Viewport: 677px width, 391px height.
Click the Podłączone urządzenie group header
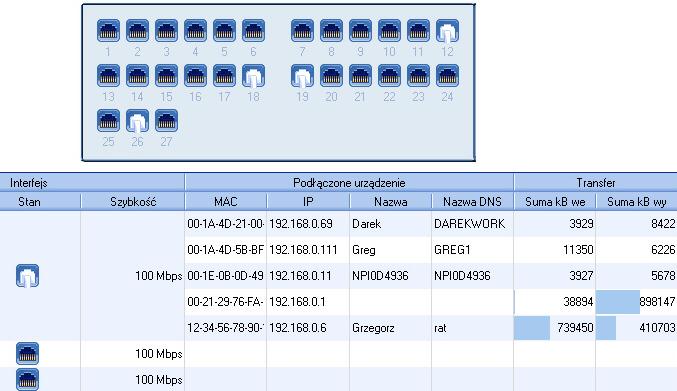pos(349,183)
